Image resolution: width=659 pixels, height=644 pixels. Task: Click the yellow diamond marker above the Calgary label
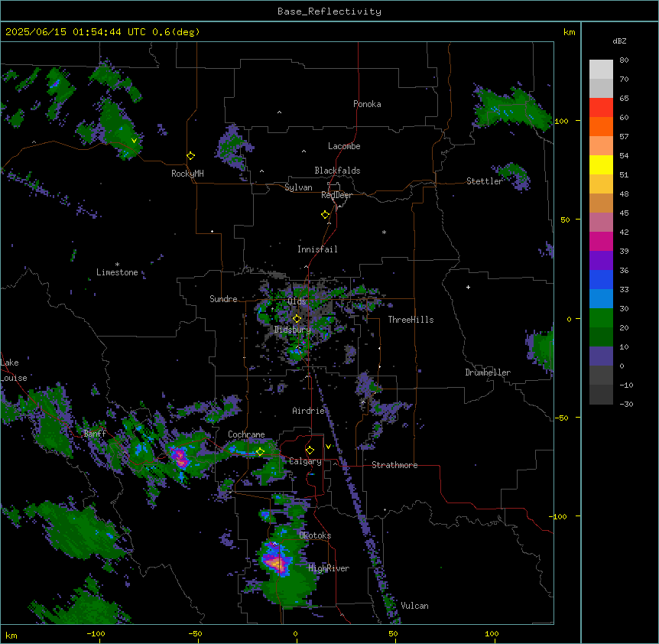tap(310, 450)
